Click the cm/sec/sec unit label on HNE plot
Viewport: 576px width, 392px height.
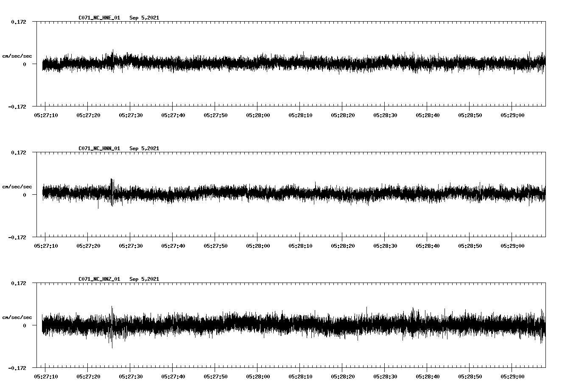pyautogui.click(x=17, y=56)
